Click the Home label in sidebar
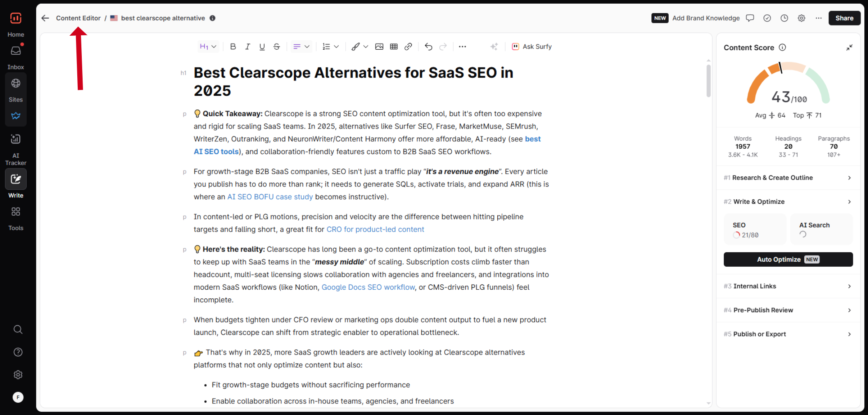The width and height of the screenshot is (868, 415). 16,35
